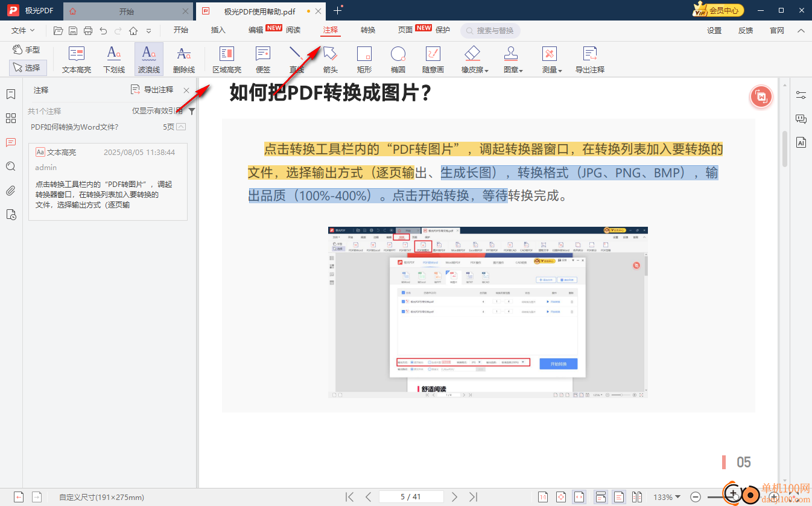812x506 pixels.
Task: Open the bookmarks sidebar panel
Action: pos(10,94)
